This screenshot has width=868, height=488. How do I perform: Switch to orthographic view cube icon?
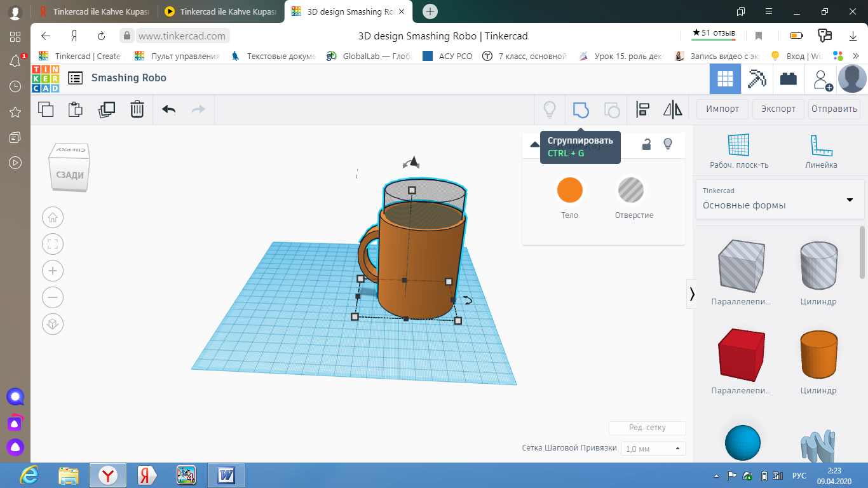53,324
